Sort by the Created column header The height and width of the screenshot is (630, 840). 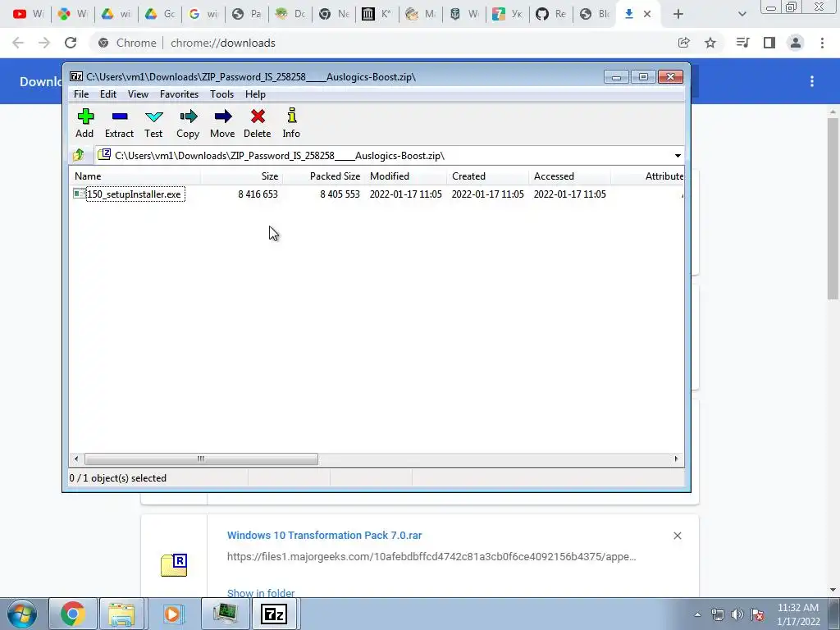pos(487,176)
